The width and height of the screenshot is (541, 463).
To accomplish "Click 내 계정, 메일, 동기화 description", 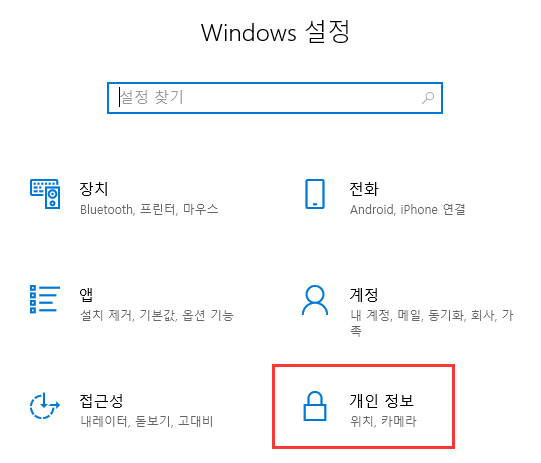I will (432, 323).
